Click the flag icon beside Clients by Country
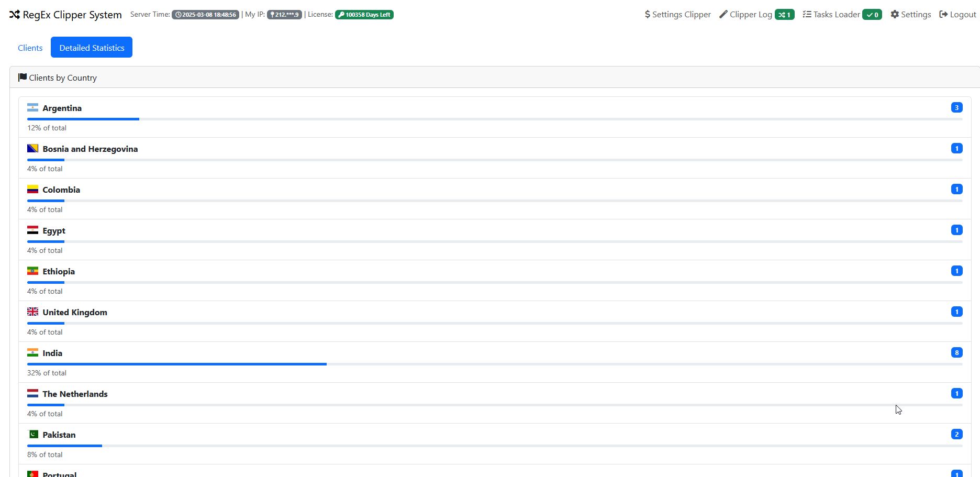Screen dimensions: 980x477 (x=23, y=77)
